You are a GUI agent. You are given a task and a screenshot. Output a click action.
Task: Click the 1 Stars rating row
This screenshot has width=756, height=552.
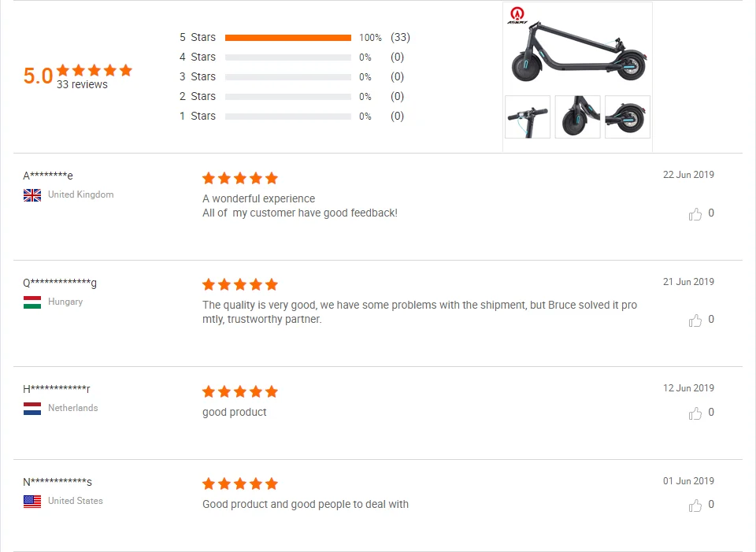[198, 117]
